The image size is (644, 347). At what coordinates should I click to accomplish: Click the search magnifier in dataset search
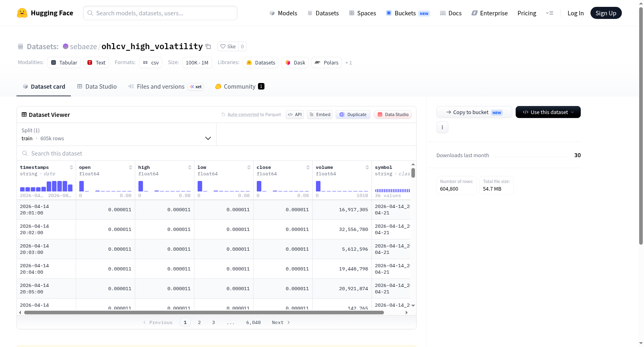(25, 154)
